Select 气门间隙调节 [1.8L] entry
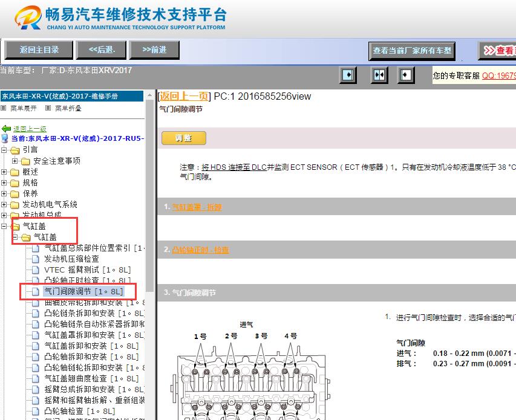This screenshot has width=516, height=420. [83, 291]
